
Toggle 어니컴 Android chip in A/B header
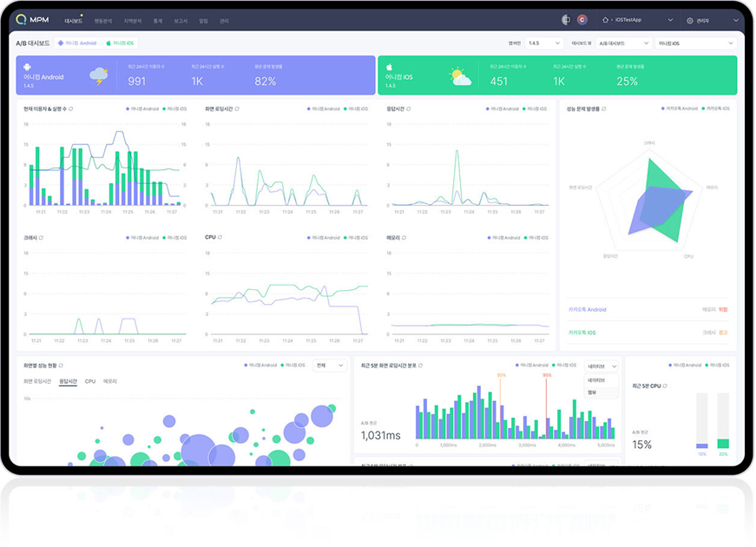[76, 43]
